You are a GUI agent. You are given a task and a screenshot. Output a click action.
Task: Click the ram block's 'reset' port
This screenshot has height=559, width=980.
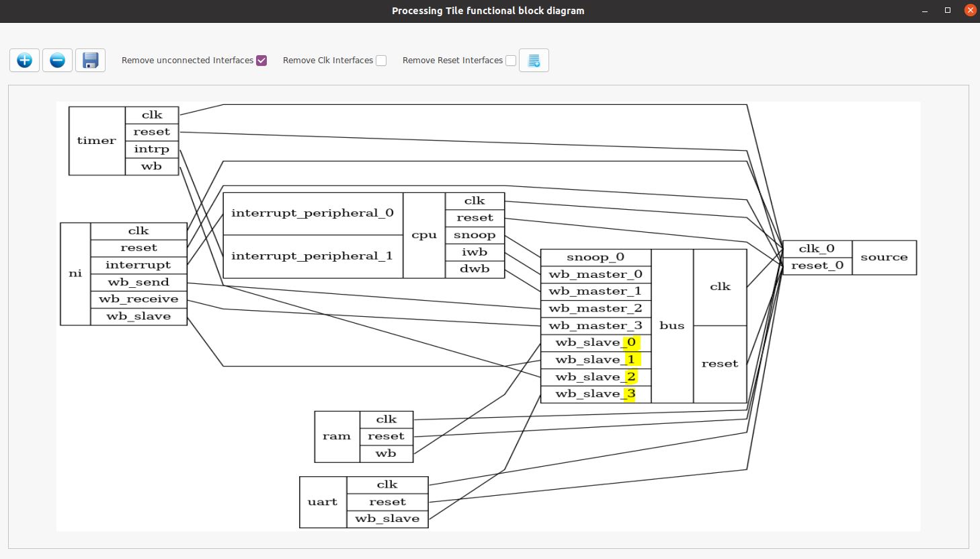click(386, 437)
